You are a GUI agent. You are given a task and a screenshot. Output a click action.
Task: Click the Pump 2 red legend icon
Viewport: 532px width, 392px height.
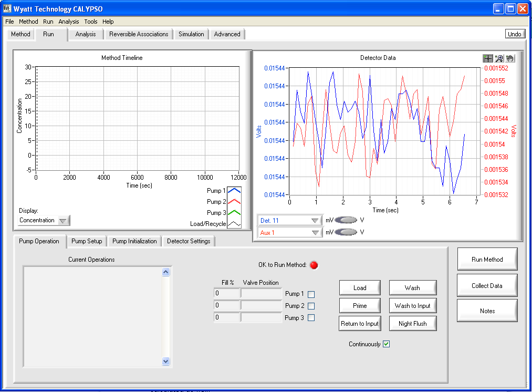[234, 202]
